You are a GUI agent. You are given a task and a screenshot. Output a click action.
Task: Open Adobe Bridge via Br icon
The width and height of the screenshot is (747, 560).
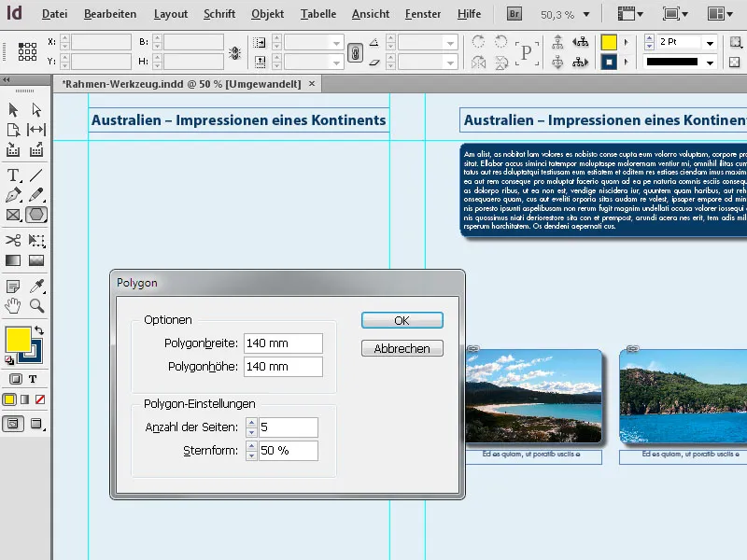pyautogui.click(x=514, y=14)
